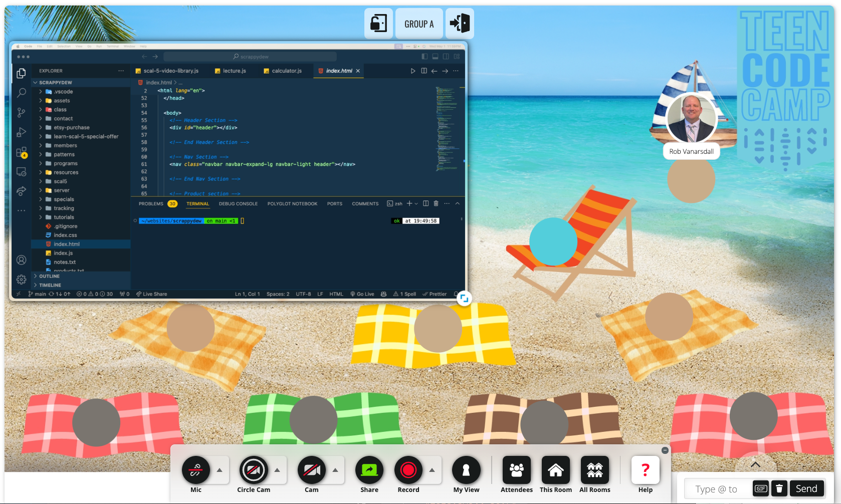Kill terminal with the trash icon
The image size is (841, 504).
pos(436,203)
